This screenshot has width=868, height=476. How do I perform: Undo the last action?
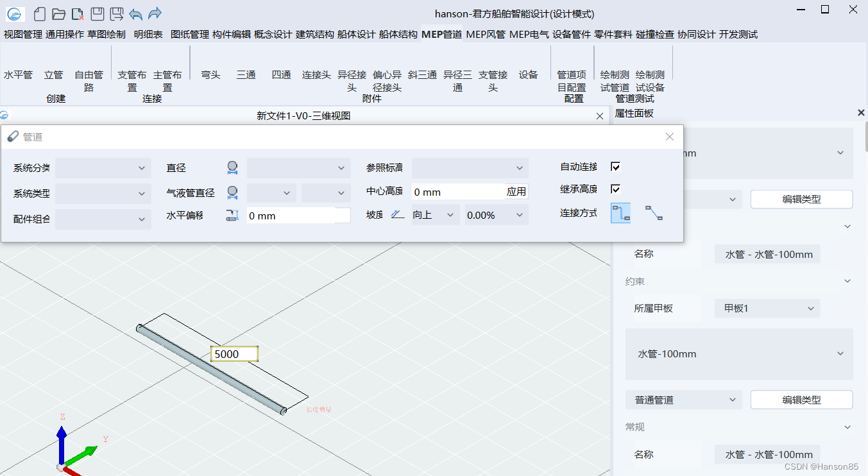click(x=135, y=13)
